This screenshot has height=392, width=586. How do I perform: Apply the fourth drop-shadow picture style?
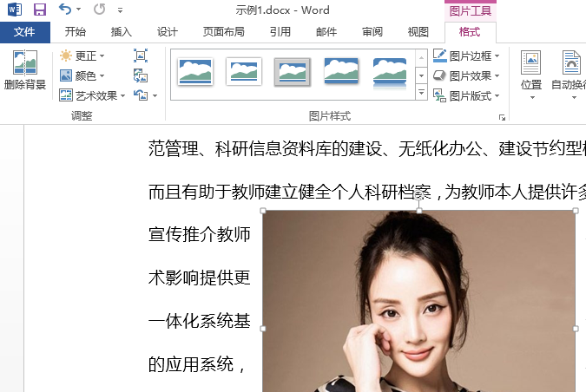[x=341, y=71]
